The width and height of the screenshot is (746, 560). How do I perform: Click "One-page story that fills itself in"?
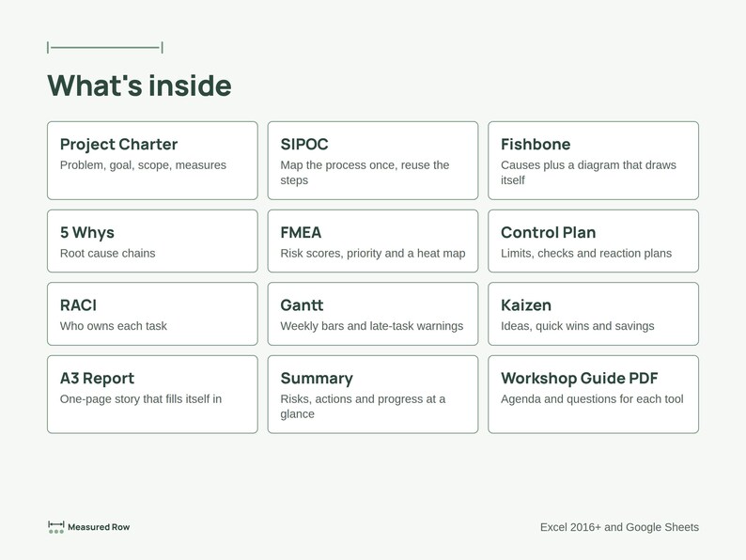click(141, 398)
